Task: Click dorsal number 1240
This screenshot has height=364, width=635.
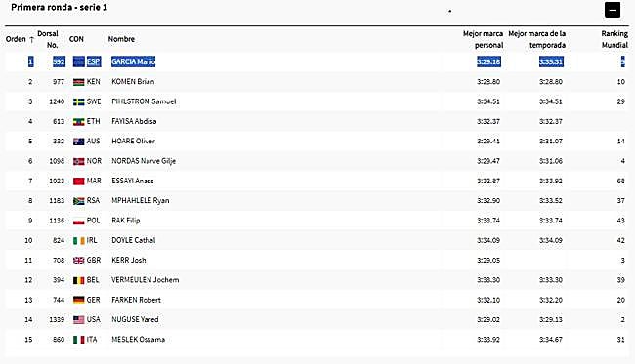Action: [x=57, y=101]
